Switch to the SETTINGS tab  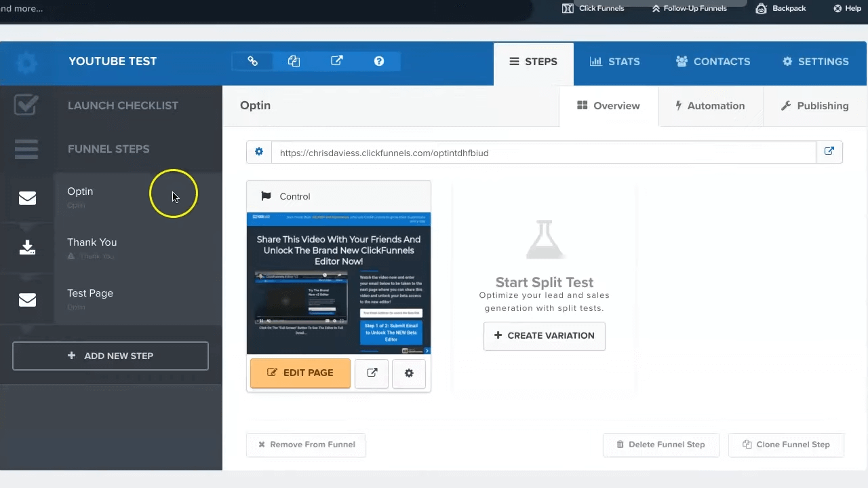tap(815, 62)
